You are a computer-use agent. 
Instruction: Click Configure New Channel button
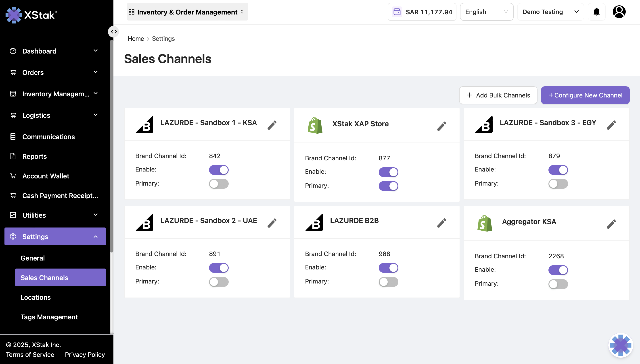click(x=585, y=95)
